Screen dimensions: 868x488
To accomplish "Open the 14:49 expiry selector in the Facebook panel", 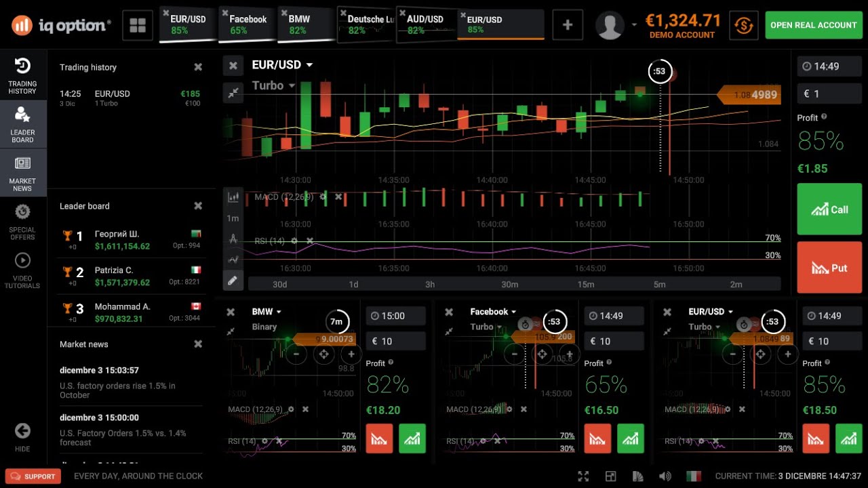I will click(614, 316).
